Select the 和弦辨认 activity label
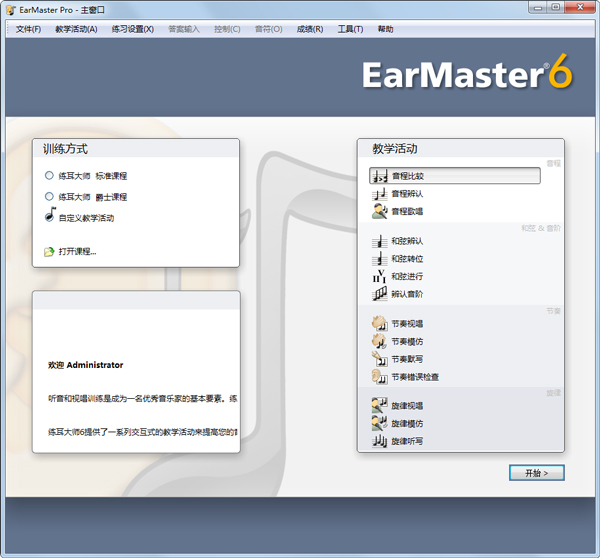Viewport: 600px width, 558px height. [407, 241]
